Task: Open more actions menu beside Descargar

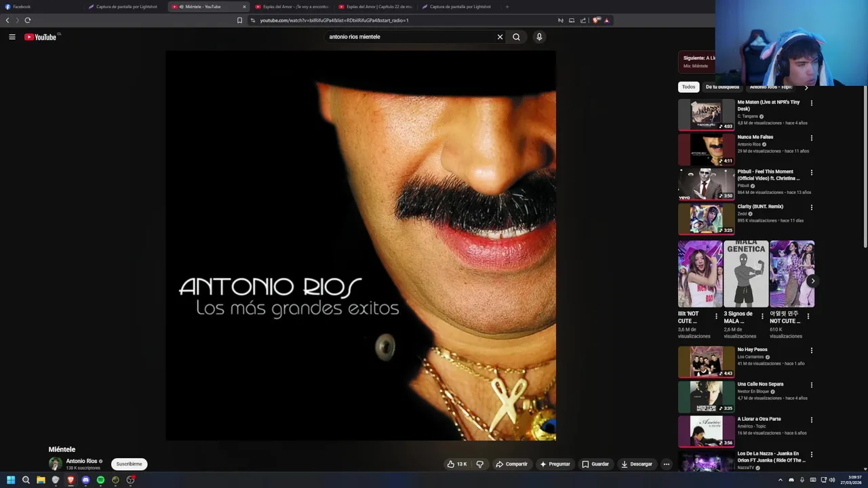Action: point(667,464)
